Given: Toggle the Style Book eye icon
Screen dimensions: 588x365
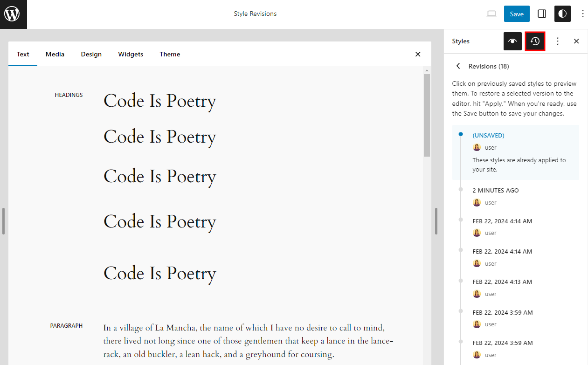Looking at the screenshot, I should click(512, 41).
